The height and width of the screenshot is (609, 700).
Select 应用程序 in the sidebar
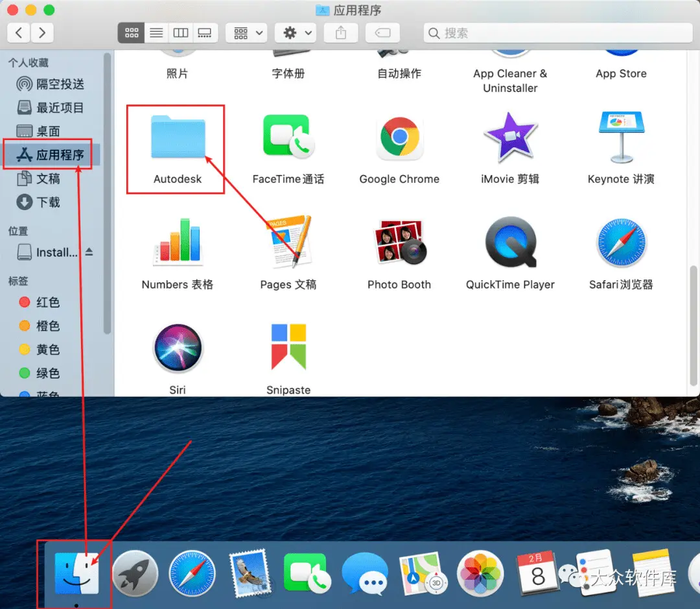(x=51, y=154)
